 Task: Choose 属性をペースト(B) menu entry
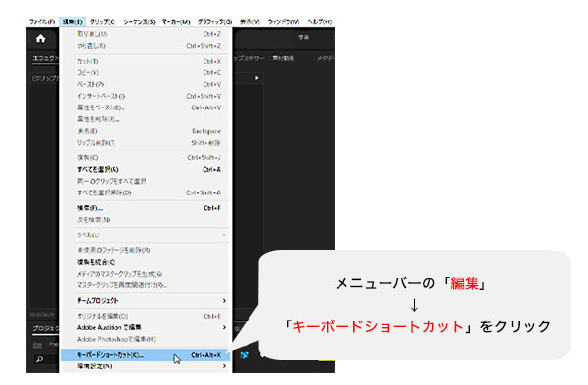coord(146,107)
